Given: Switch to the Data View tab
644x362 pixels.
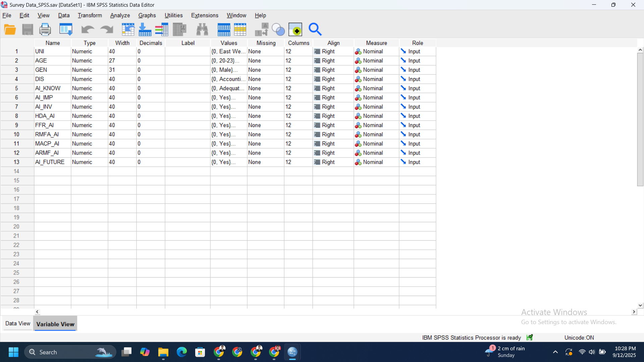Looking at the screenshot, I should (x=18, y=323).
